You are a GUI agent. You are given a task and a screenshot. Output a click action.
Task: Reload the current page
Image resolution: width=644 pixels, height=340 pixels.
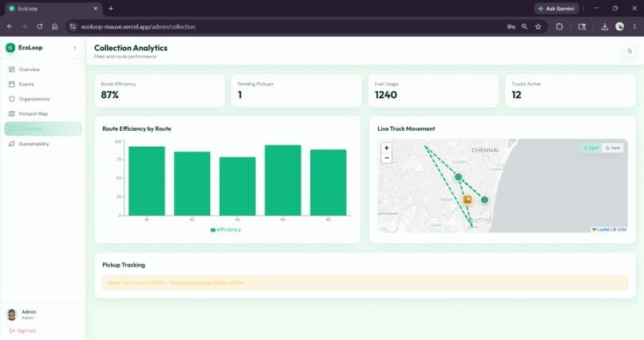point(40,26)
